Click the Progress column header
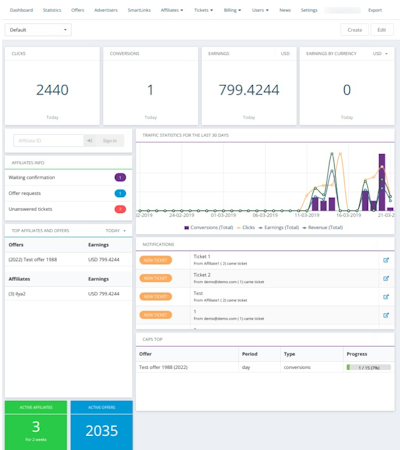400x450 pixels. 357,354
